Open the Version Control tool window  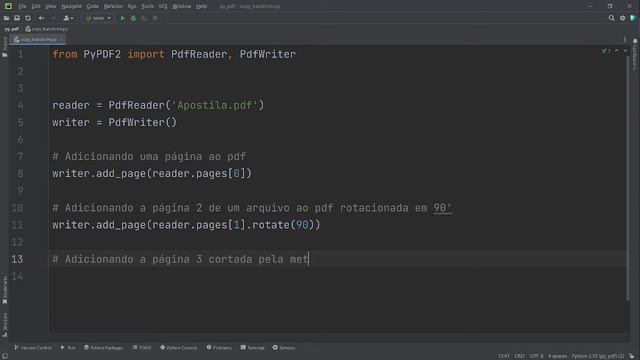pos(33,348)
